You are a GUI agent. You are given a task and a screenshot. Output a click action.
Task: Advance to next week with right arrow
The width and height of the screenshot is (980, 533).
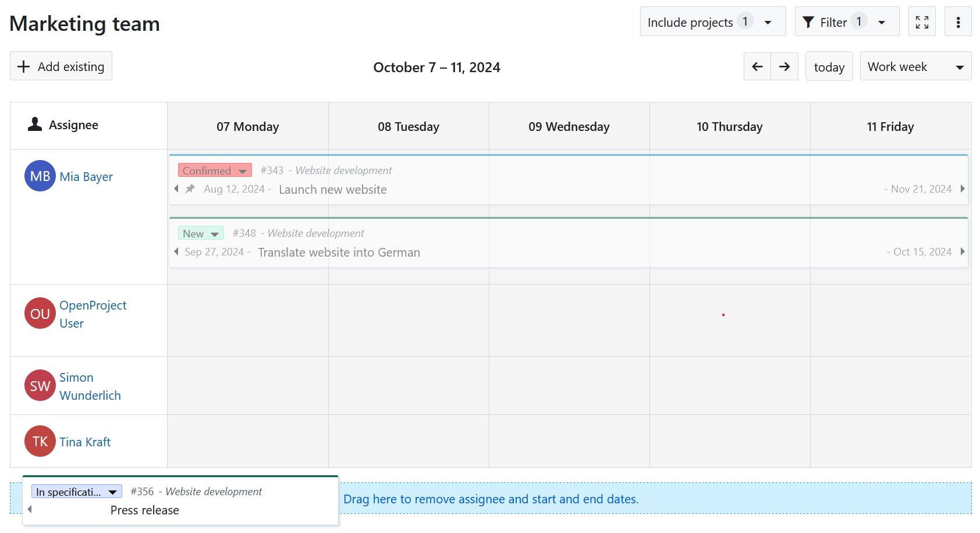(x=784, y=66)
